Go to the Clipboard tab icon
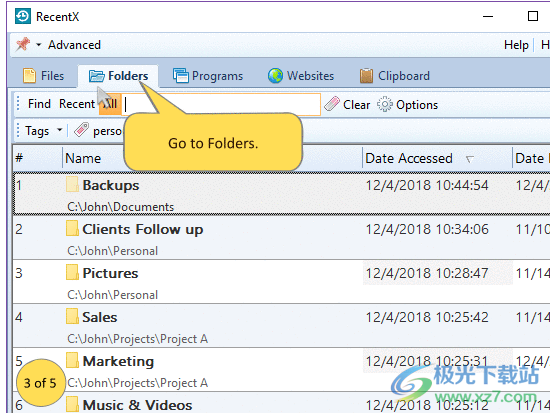The height and width of the screenshot is (413, 550). 366,76
